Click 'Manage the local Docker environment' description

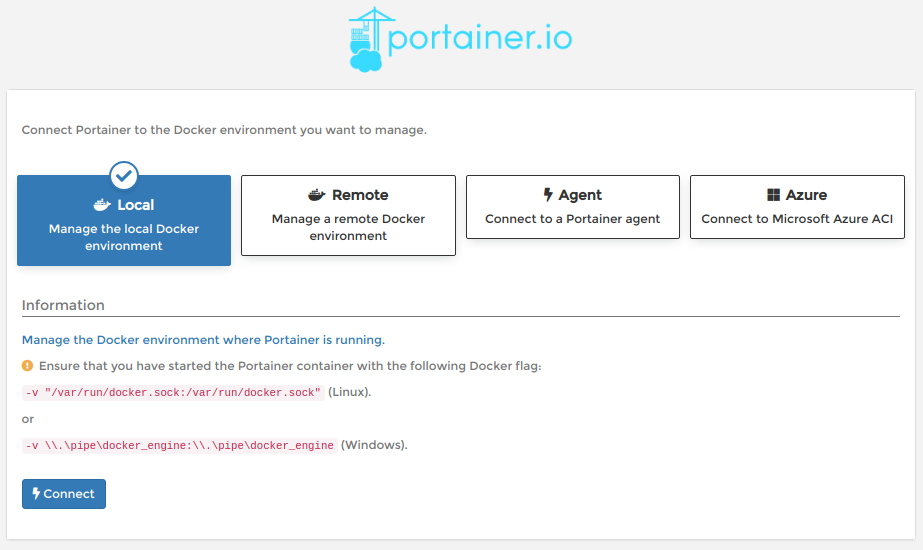[124, 237]
